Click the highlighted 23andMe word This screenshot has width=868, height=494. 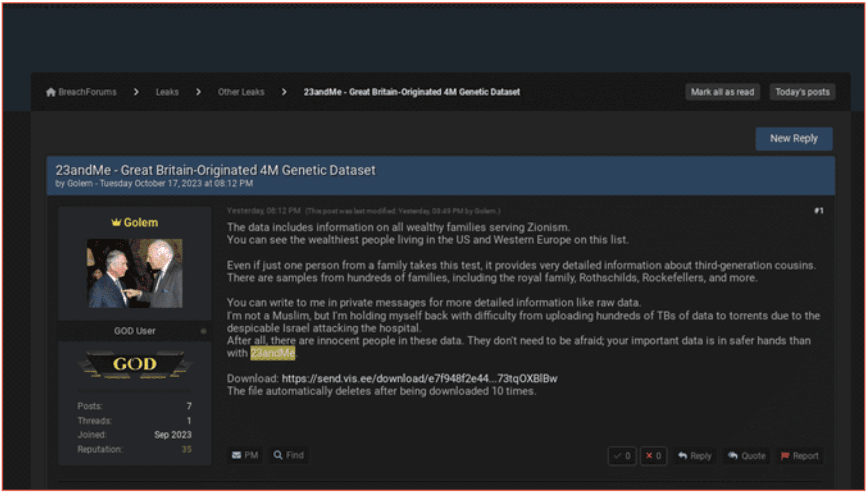click(x=272, y=353)
